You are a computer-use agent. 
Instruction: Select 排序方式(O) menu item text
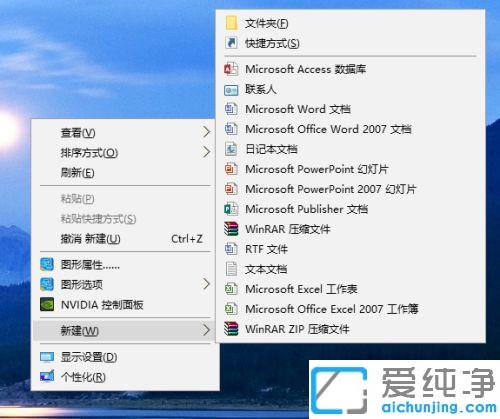pos(89,153)
